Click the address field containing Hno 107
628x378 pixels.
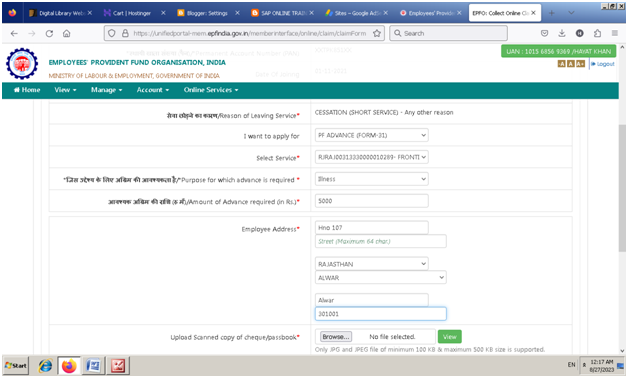(x=372, y=228)
